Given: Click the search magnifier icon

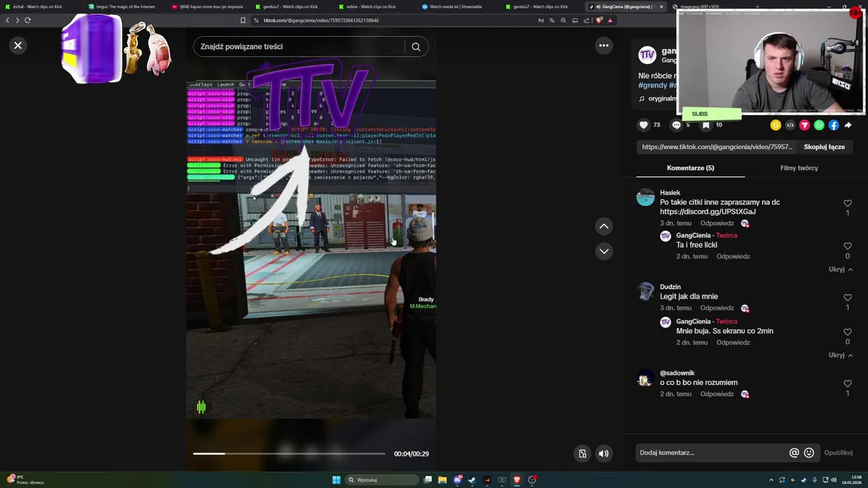Looking at the screenshot, I should click(416, 47).
